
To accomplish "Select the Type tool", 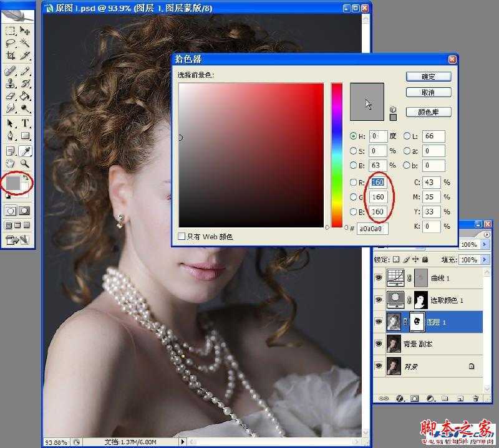I will click(x=25, y=123).
